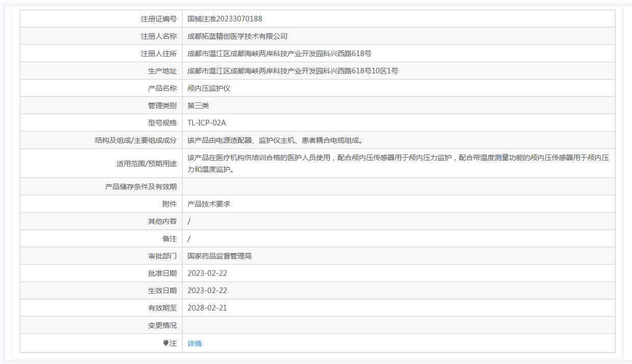The height and width of the screenshot is (364, 632).
Task: Select approval authority 国家药品监督管理局
Action: (220, 256)
